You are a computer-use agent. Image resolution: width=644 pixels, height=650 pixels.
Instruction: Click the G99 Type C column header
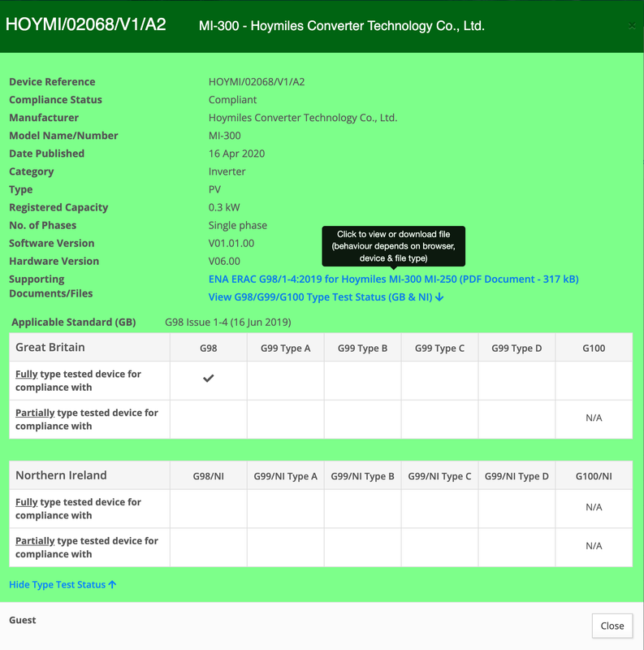coord(439,349)
